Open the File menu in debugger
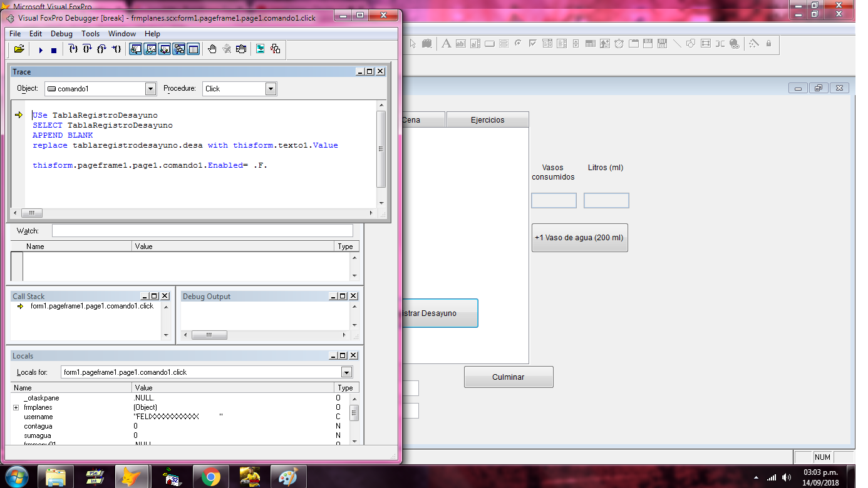The image size is (868, 488). click(x=15, y=34)
